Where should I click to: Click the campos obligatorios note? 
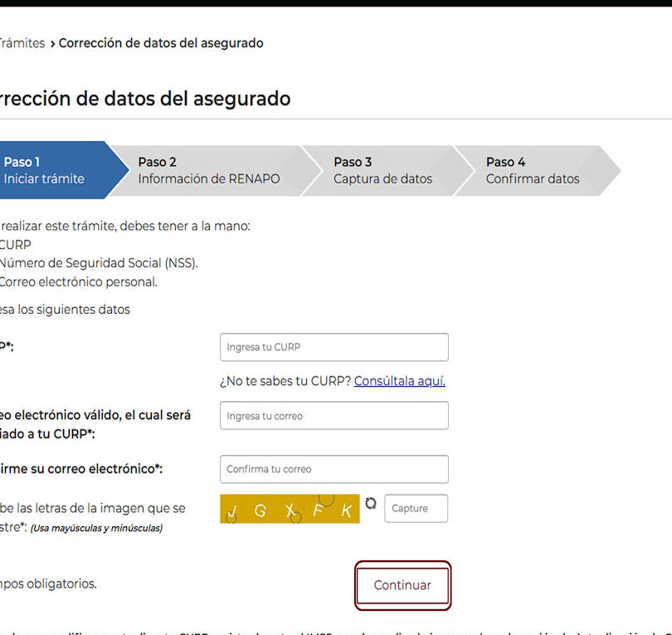[x=48, y=584]
